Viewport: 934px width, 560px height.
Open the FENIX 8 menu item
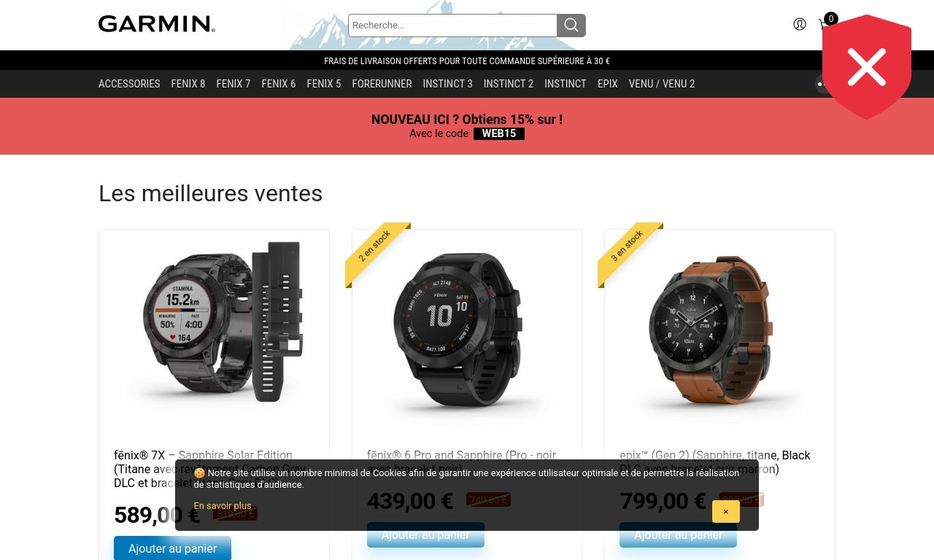[188, 84]
